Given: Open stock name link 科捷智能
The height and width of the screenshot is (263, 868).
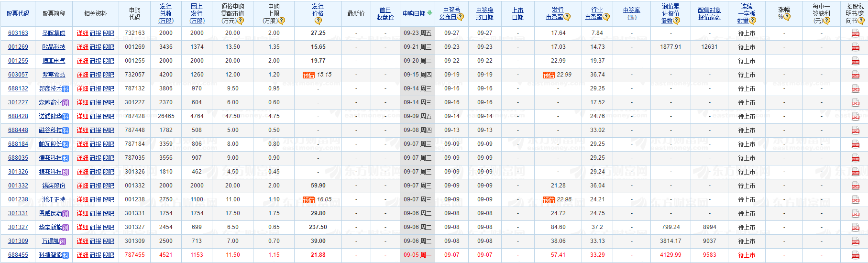Looking at the screenshot, I should (x=51, y=255).
